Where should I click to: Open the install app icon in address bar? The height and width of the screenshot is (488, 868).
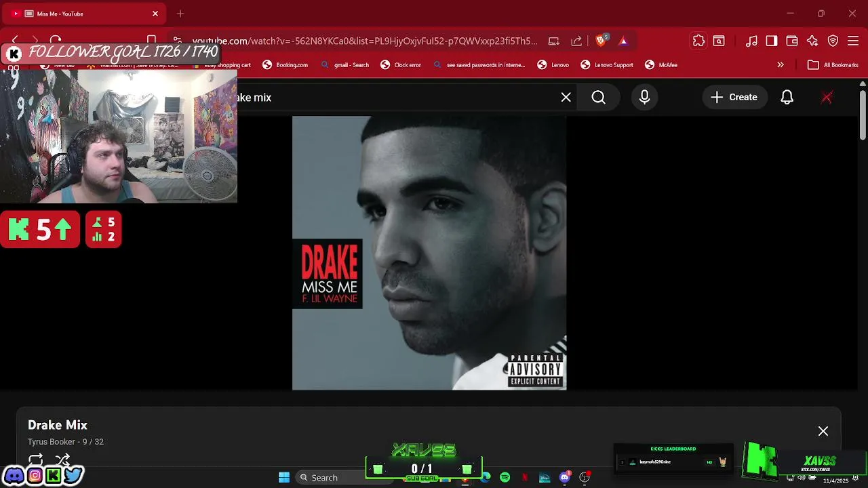point(554,41)
